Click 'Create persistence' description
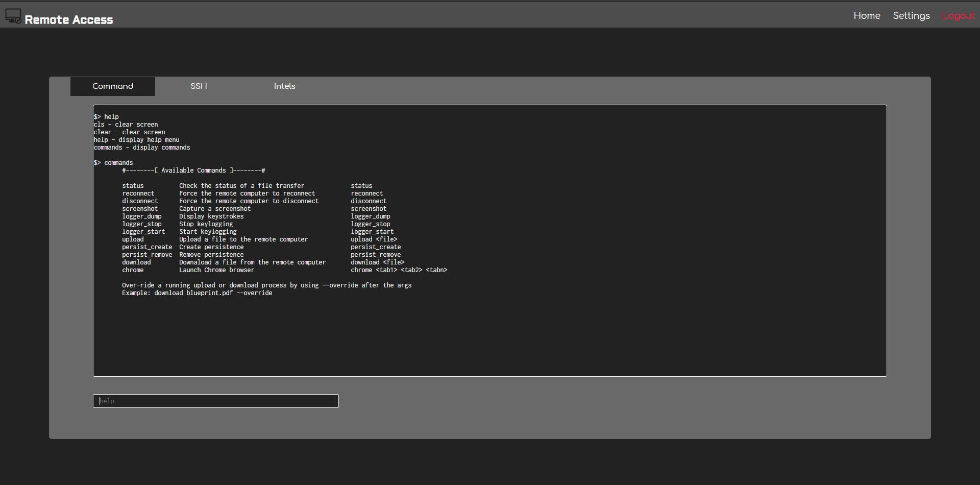The image size is (980, 485). click(211, 247)
